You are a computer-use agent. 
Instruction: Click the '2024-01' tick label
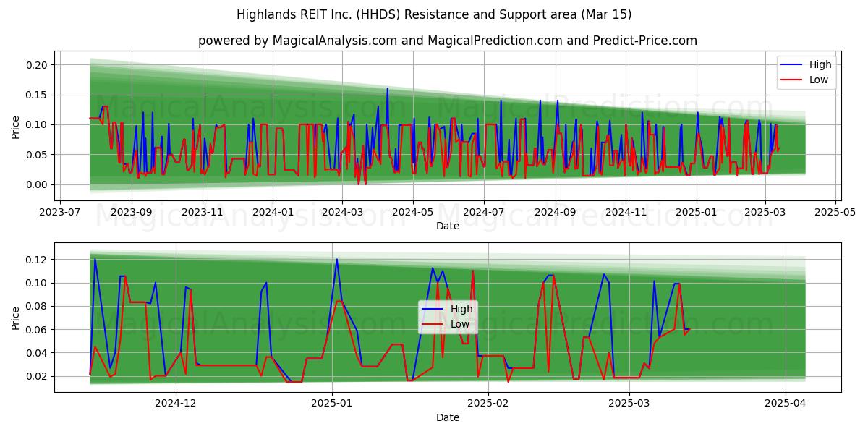pos(273,213)
